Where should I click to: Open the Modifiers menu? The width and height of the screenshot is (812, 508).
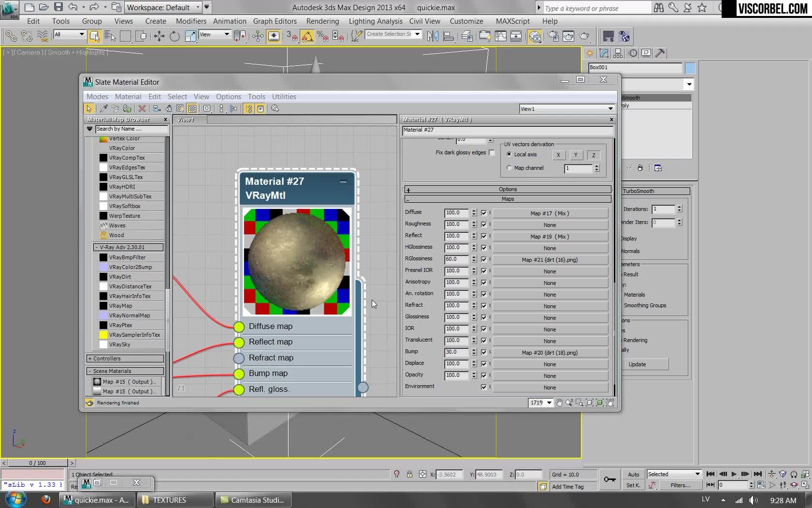pyautogui.click(x=191, y=21)
